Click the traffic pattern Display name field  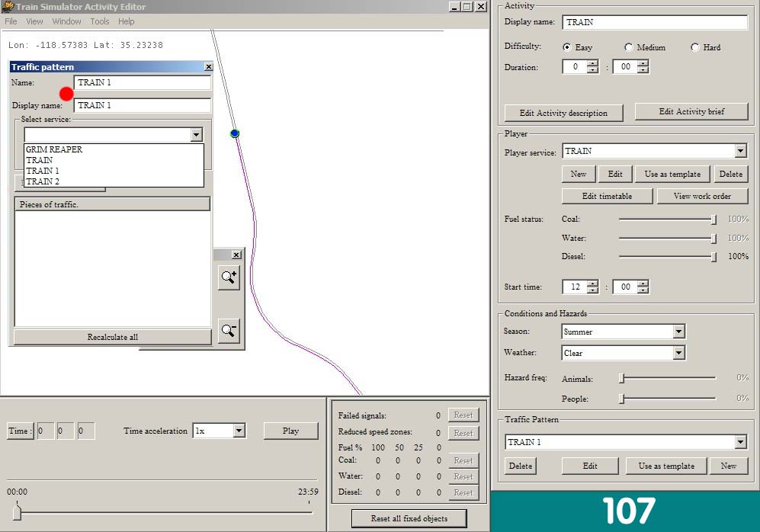click(x=143, y=105)
